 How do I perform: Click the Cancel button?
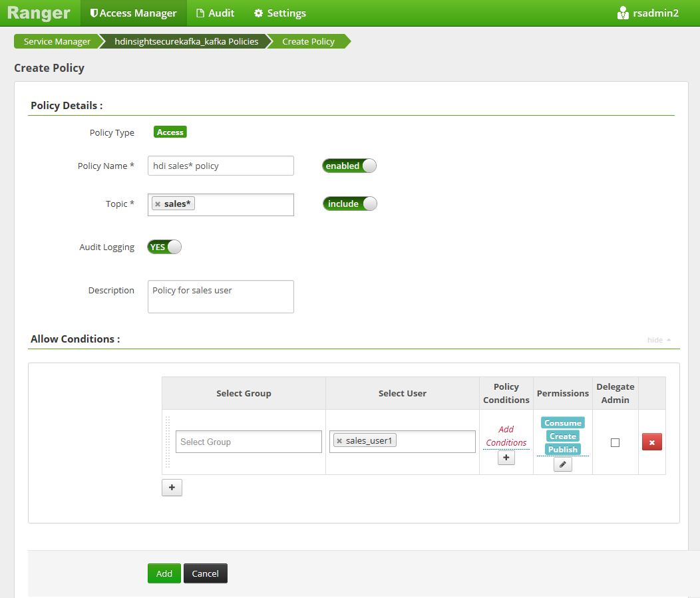(206, 573)
